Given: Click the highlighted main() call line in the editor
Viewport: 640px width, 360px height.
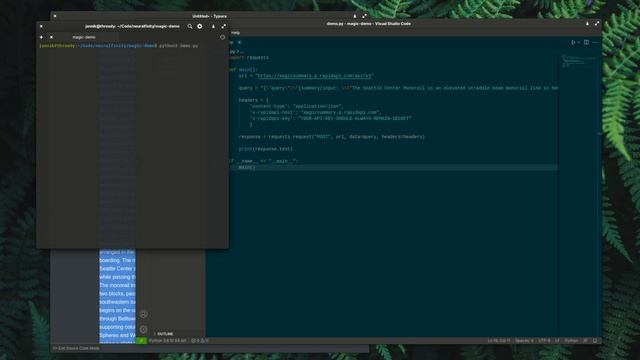Looking at the screenshot, I should click(247, 167).
